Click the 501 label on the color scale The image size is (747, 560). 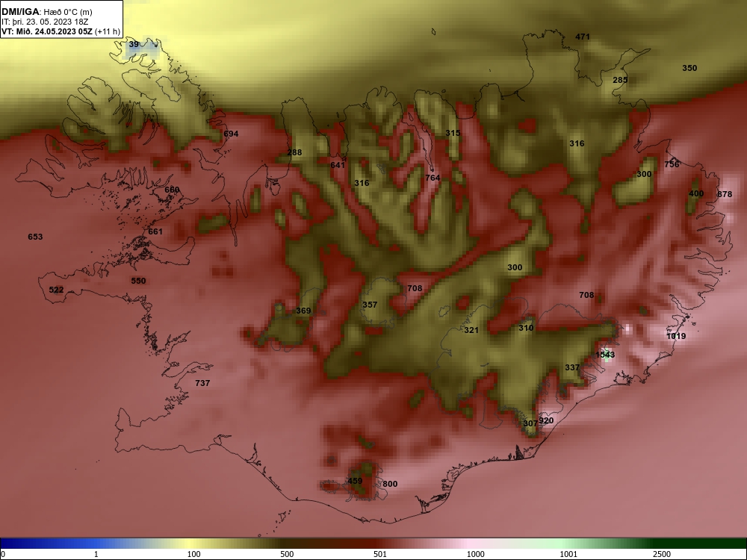[380, 554]
